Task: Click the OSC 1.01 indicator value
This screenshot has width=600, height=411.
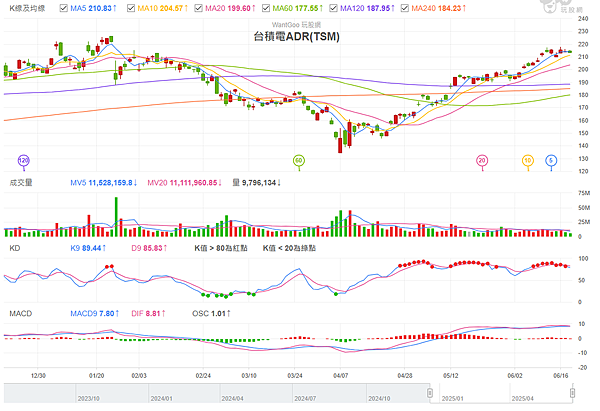Action: click(211, 313)
